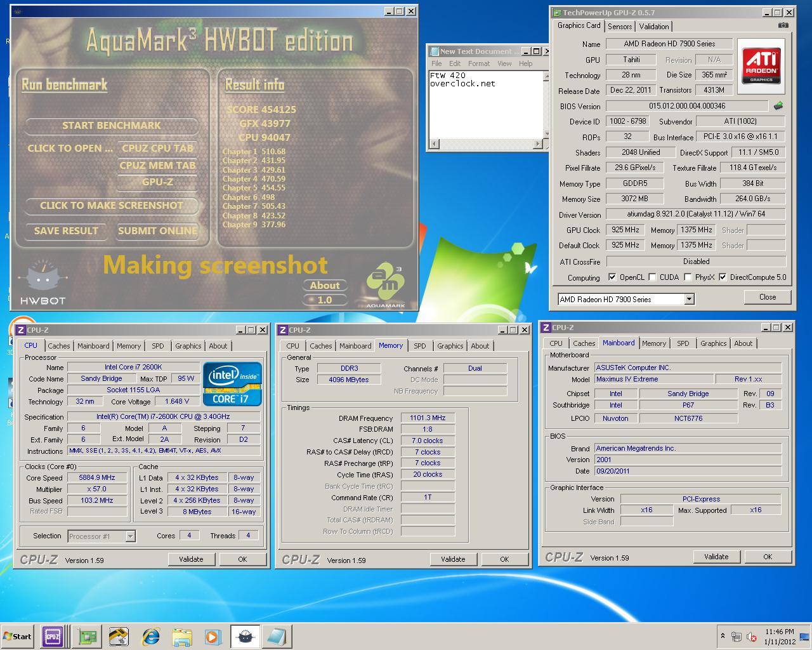The width and height of the screenshot is (812, 650).
Task: Click the Core Speed 5884.9 MHz value
Action: (97, 478)
